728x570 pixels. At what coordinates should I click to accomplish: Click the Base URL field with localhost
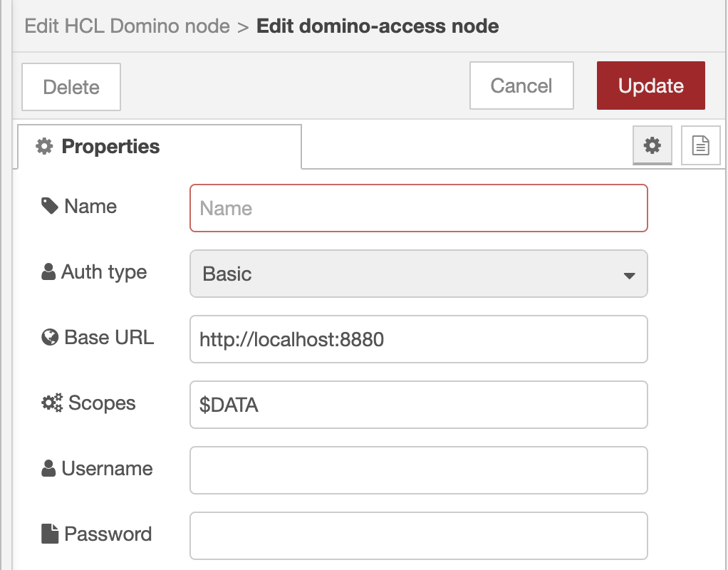pyautogui.click(x=418, y=339)
